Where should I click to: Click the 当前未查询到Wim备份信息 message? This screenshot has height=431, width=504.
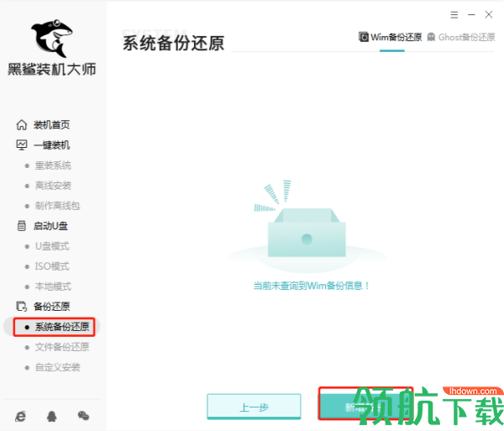pos(312,286)
